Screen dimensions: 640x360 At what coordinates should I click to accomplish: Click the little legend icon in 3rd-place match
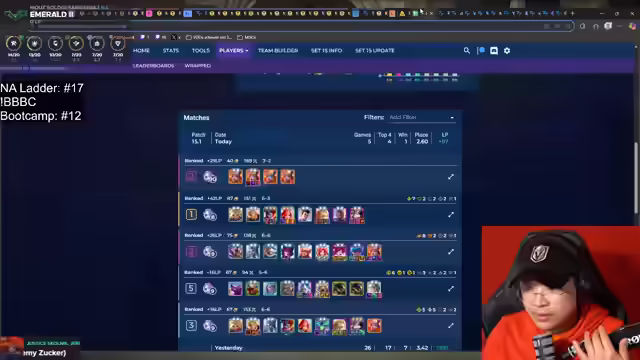tap(210, 326)
